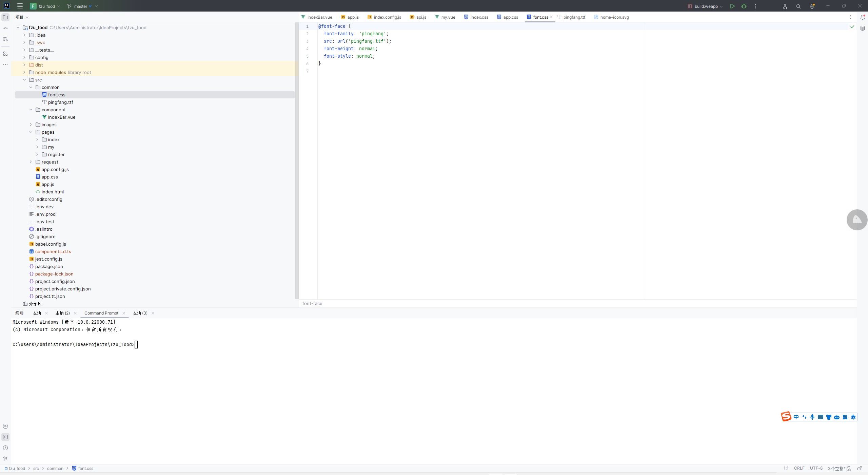Open Database tool window icon
Image resolution: width=868 pixels, height=475 pixels.
coord(863,28)
